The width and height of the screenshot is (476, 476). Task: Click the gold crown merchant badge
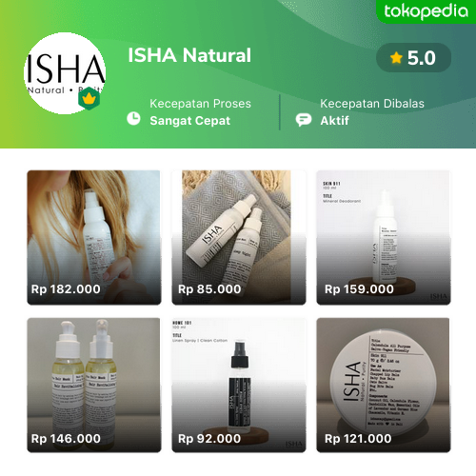pos(89,98)
